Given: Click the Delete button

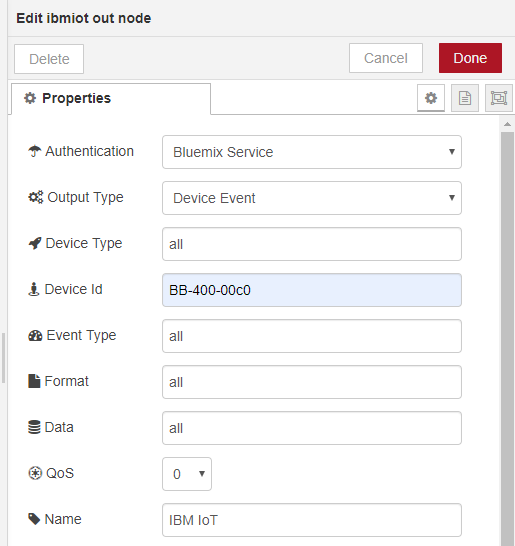Looking at the screenshot, I should tap(49, 59).
